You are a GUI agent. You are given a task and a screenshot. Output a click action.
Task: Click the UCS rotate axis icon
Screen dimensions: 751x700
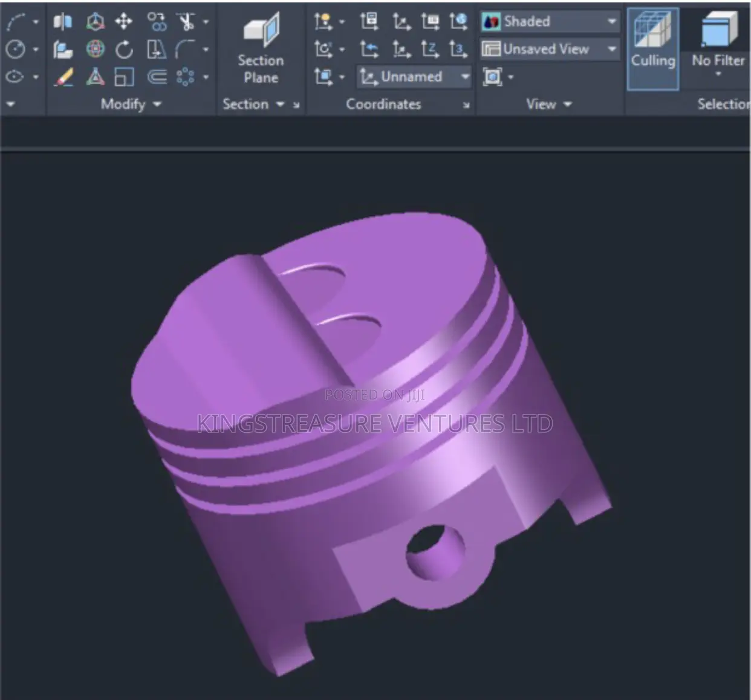pos(323,50)
